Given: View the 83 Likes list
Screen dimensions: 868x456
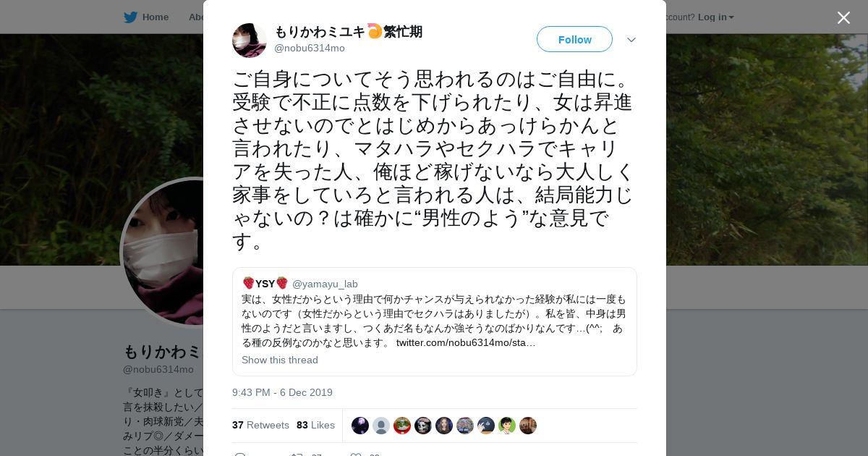Looking at the screenshot, I should tap(315, 425).
